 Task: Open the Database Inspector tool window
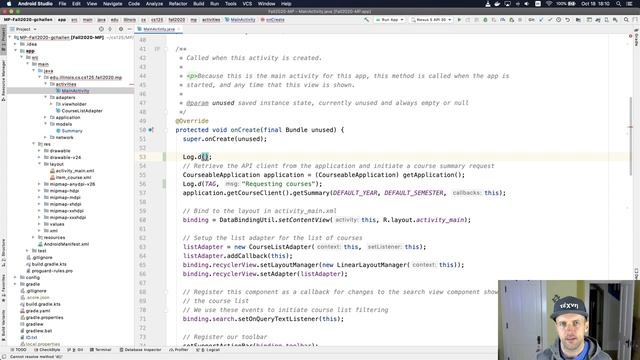[140, 350]
